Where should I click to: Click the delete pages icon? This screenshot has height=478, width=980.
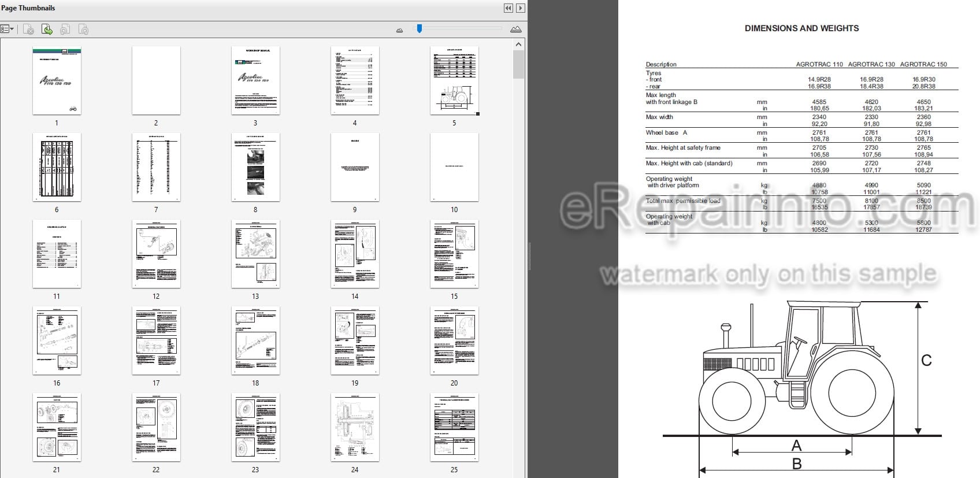click(x=28, y=29)
